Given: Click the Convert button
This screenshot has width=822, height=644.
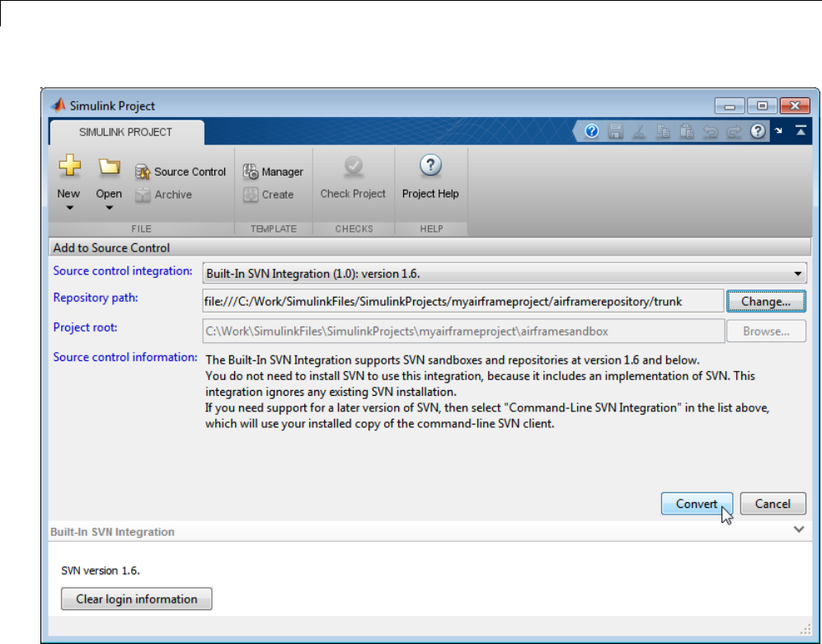Looking at the screenshot, I should tap(697, 504).
